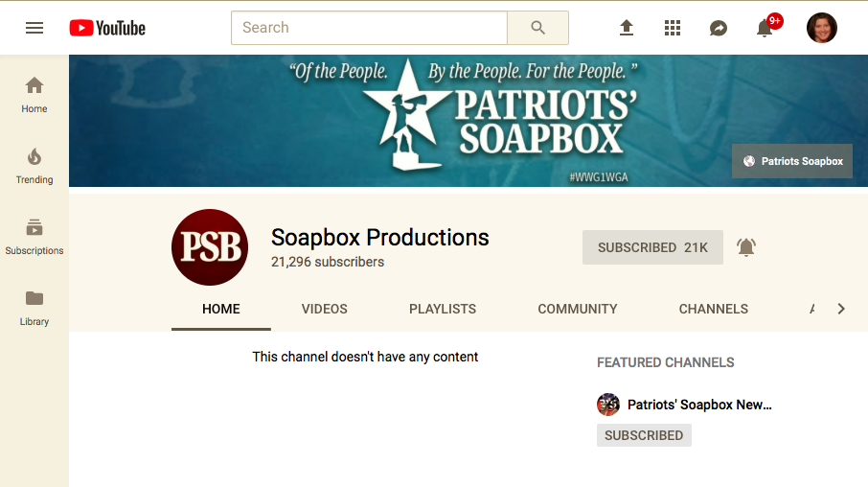
Task: Switch to the COMMUNITY tab
Action: pyautogui.click(x=578, y=309)
